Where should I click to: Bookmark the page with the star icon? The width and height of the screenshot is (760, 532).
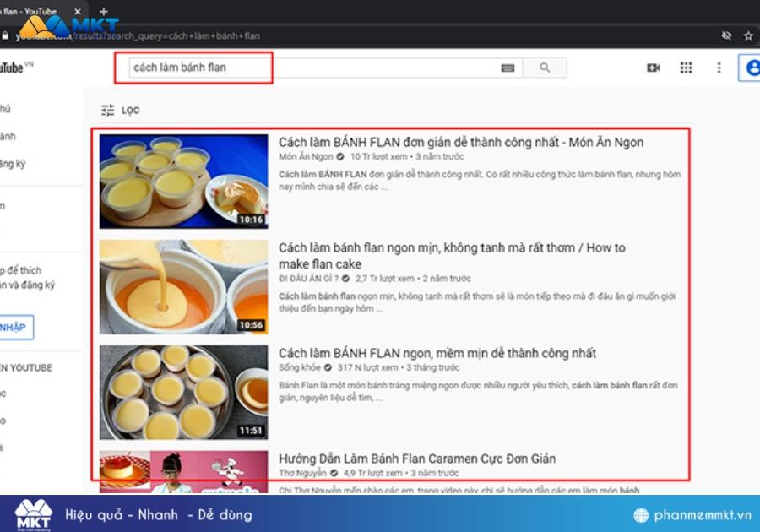[x=747, y=36]
